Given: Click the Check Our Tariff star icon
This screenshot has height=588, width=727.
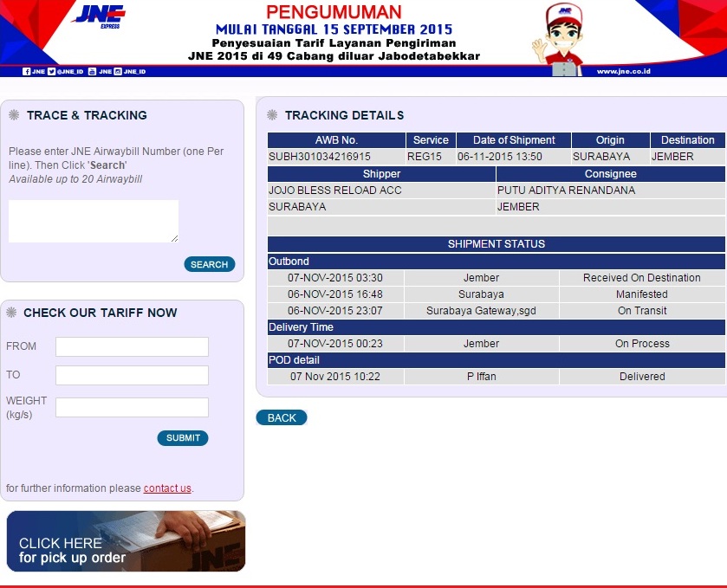Looking at the screenshot, I should (11, 313).
